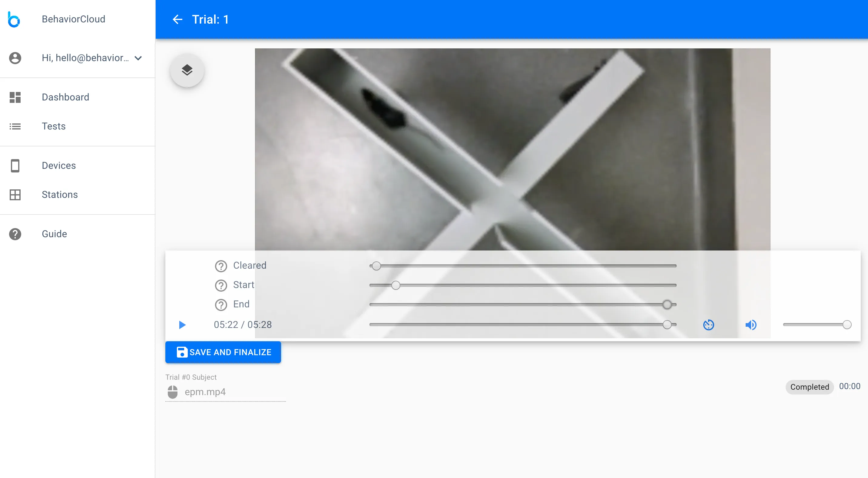Image resolution: width=868 pixels, height=478 pixels.
Task: Adjust the End marker slider handle
Action: point(667,304)
